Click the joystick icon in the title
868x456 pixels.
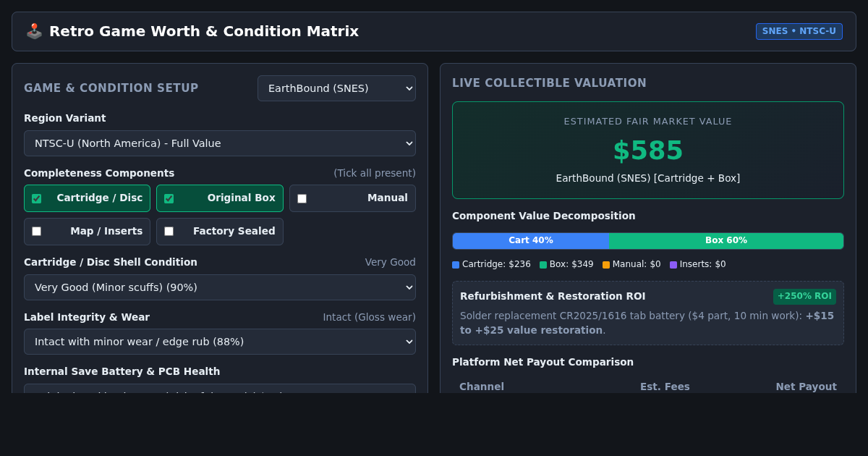pyautogui.click(x=34, y=31)
